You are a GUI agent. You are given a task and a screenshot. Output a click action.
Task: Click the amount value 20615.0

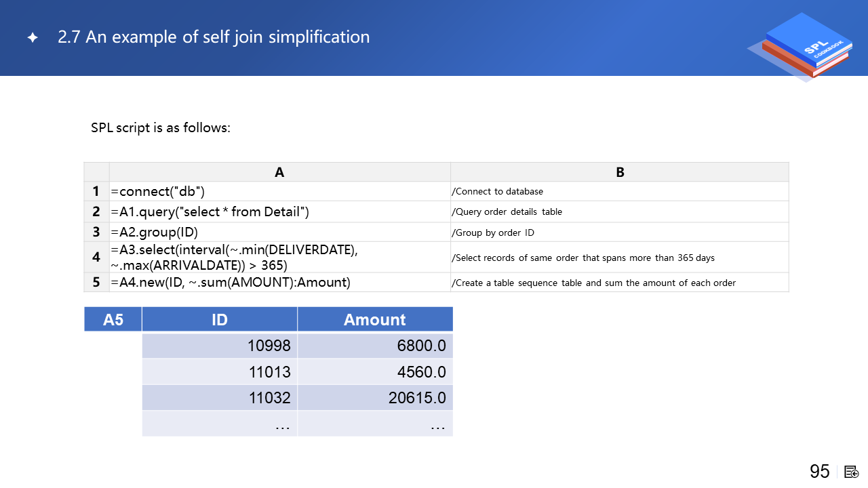pyautogui.click(x=417, y=398)
